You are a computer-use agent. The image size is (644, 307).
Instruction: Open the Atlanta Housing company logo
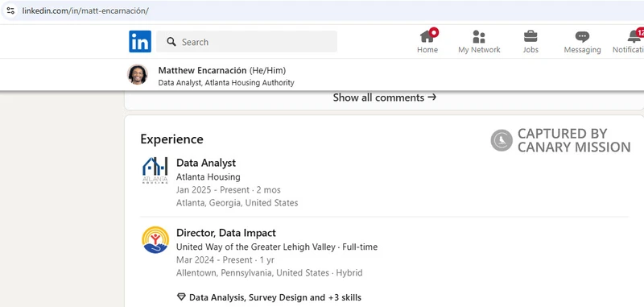155,170
